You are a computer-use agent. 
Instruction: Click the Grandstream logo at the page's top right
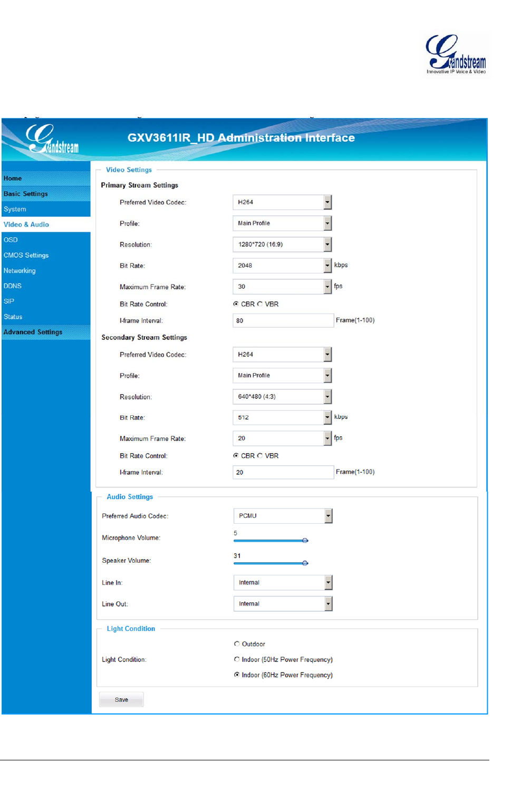pyautogui.click(x=456, y=54)
